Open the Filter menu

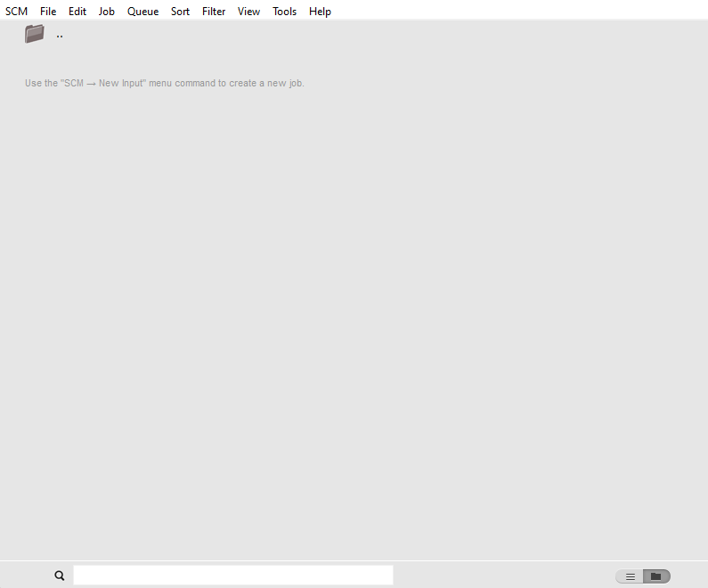214,12
